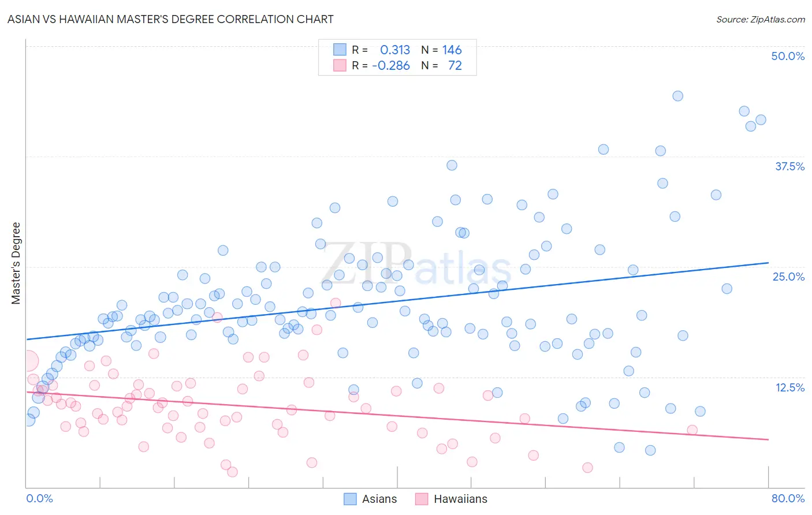Click the Master's Degree y-axis title
Viewport: 812px width, 515px height.
click(x=16, y=263)
